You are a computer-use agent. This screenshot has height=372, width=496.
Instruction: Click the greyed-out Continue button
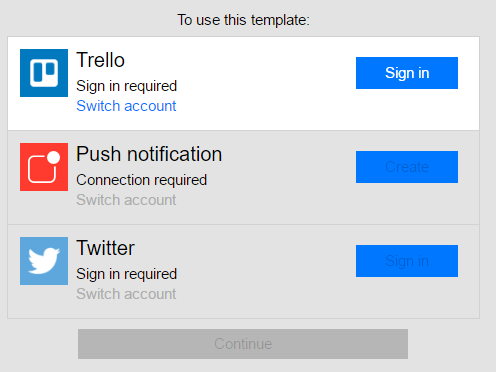point(243,344)
